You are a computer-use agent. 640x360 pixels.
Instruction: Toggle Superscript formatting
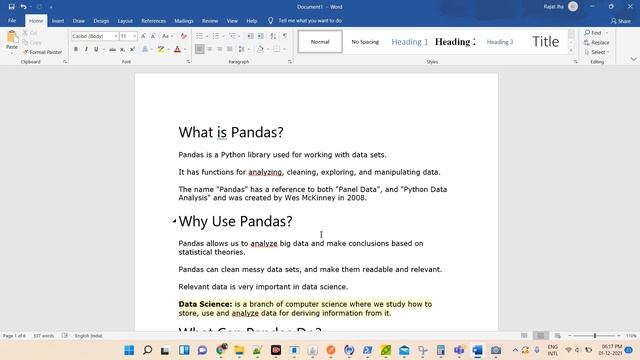[x=132, y=49]
